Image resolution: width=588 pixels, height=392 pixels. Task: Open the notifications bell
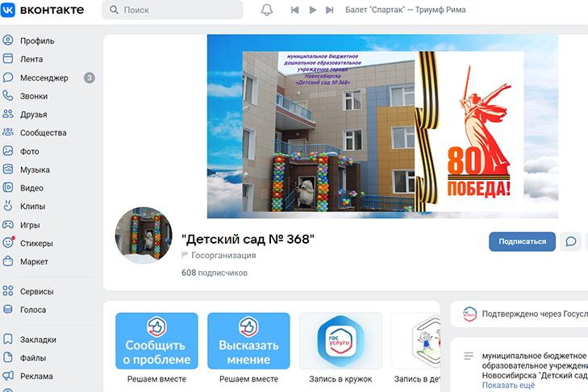click(267, 10)
